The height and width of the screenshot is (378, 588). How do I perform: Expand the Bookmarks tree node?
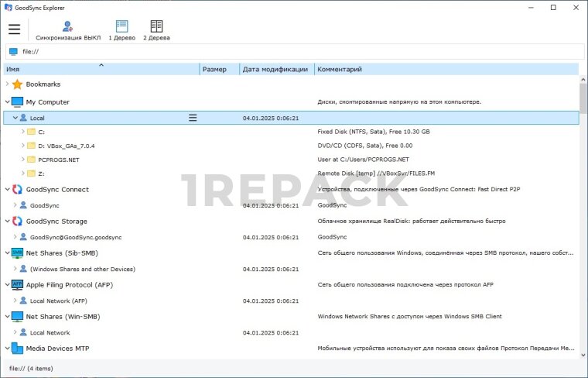[7, 84]
